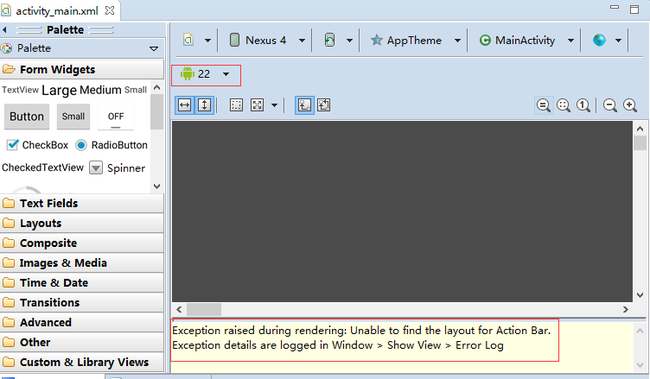Open the gravity dropdown arrow
Image resolution: width=650 pixels, height=379 pixels.
point(274,105)
